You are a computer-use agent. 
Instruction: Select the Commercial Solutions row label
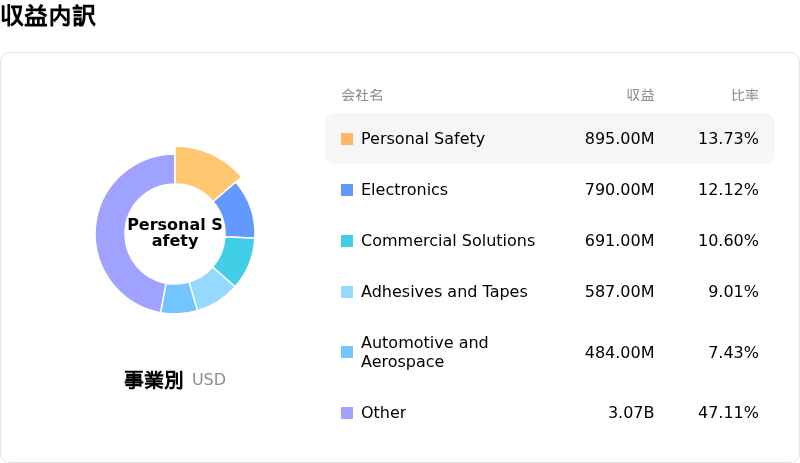tap(447, 241)
